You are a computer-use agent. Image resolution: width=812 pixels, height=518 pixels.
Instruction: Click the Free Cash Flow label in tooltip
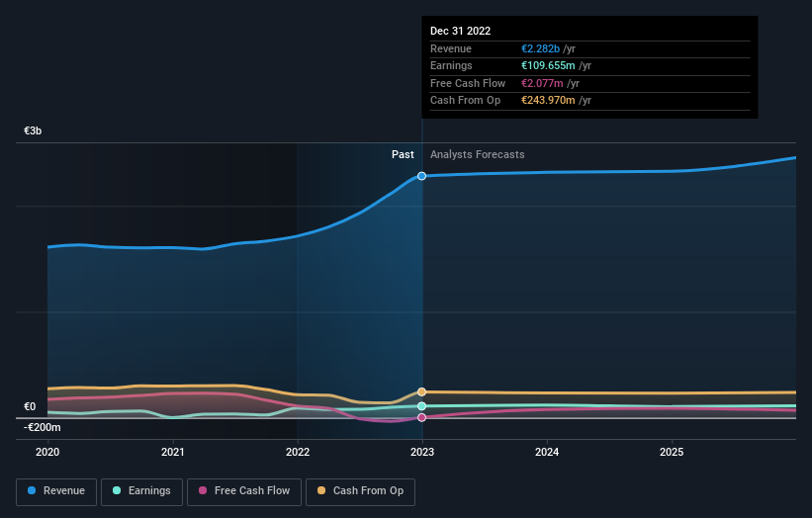coord(468,83)
